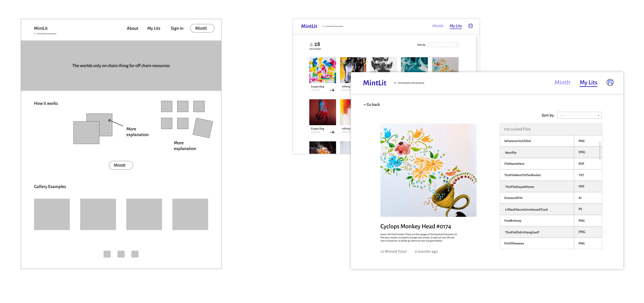Click profile avatar icon in back gallery window
The image size is (644, 303).
(x=470, y=26)
